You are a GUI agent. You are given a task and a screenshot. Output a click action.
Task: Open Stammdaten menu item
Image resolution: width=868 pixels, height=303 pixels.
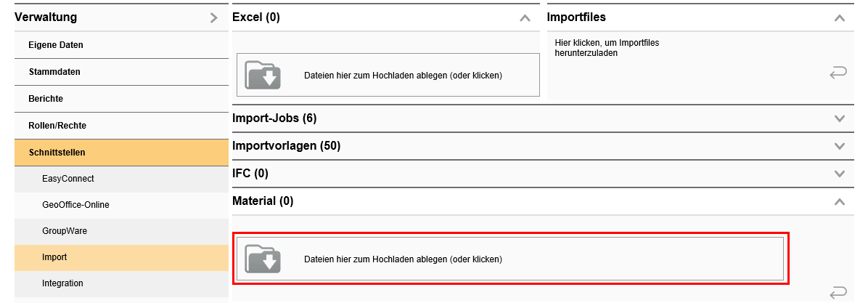tap(54, 72)
